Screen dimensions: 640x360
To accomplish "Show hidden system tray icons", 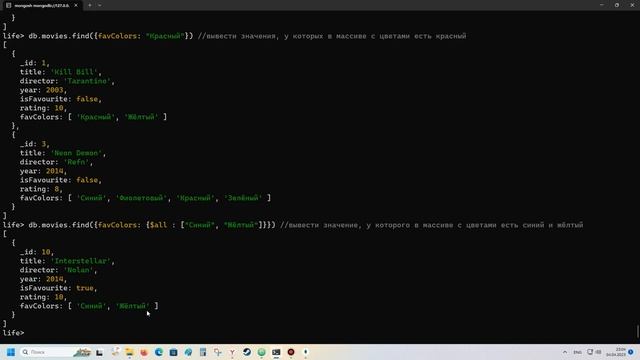I will pos(565,352).
